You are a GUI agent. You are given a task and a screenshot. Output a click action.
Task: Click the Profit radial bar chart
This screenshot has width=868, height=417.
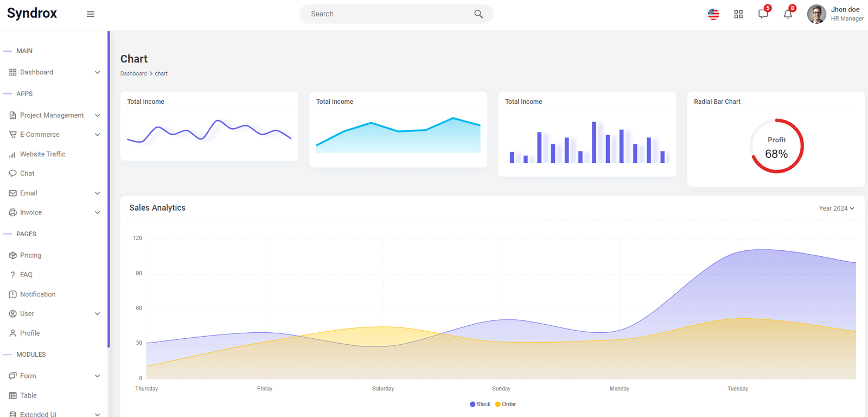coord(776,146)
